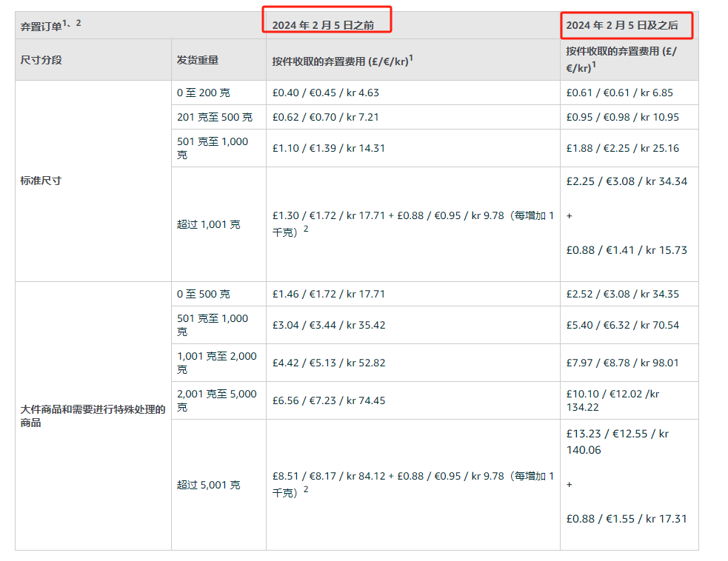This screenshot has width=728, height=561.
Task: Click the '2024 年 2 月 5 日之前' column header
Action: coord(323,25)
